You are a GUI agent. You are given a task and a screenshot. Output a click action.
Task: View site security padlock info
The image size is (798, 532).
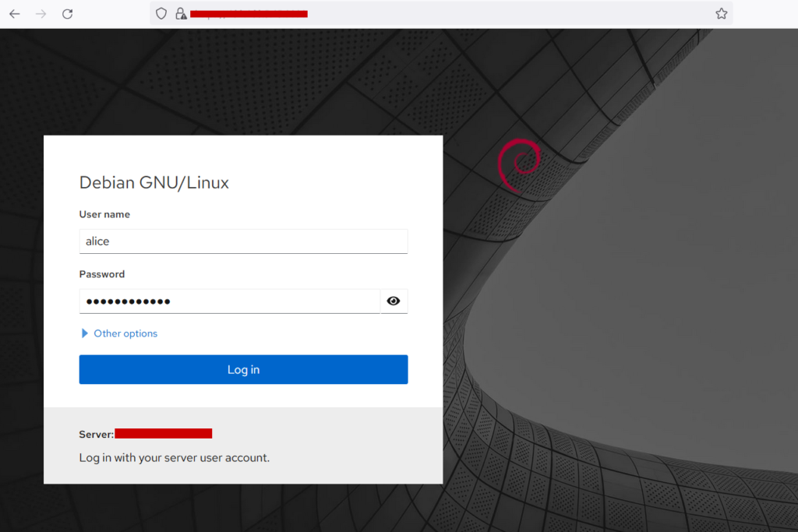(181, 14)
